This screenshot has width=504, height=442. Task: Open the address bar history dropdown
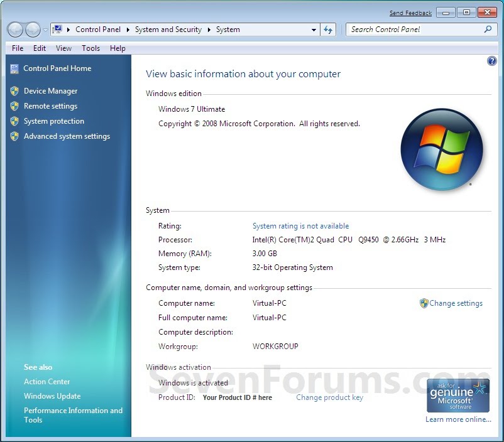click(314, 30)
